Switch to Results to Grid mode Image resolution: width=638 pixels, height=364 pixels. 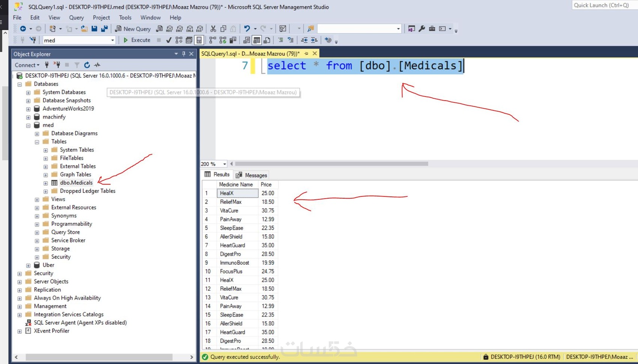point(257,40)
